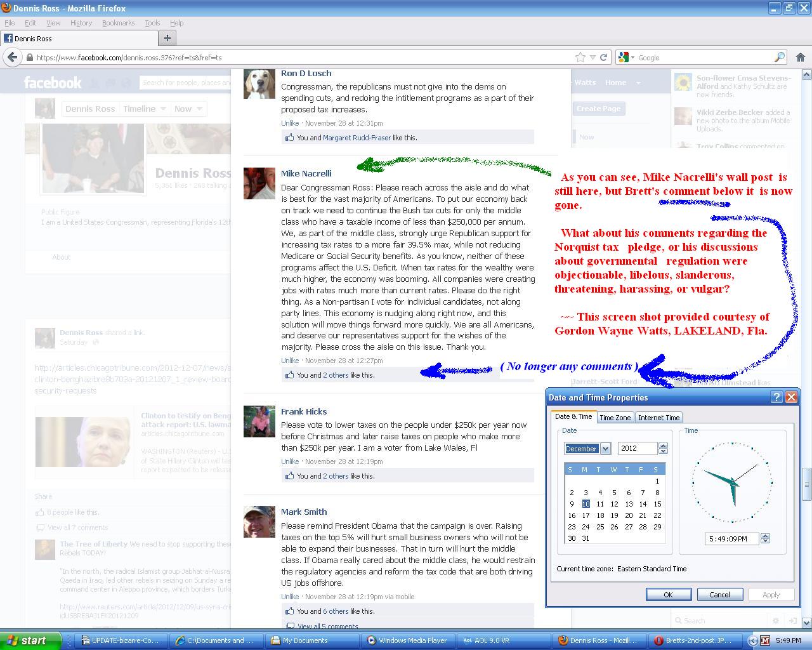Click the Help question mark in Date and Time dialog
The image size is (812, 650).
776,397
